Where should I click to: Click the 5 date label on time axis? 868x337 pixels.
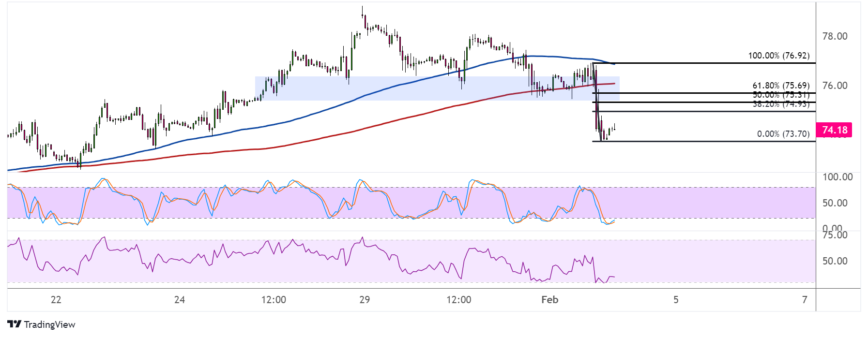(x=676, y=300)
